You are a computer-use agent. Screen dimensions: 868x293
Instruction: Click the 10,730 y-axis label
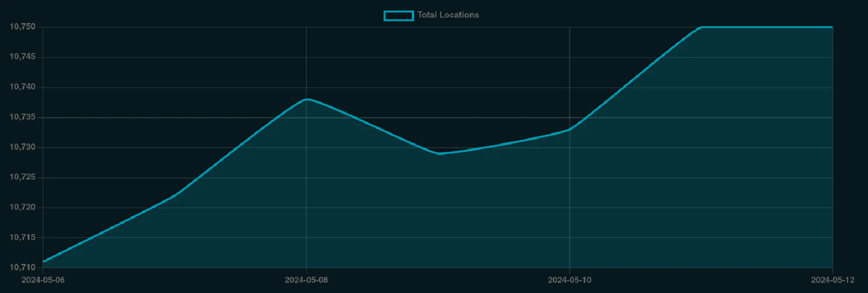[22, 147]
